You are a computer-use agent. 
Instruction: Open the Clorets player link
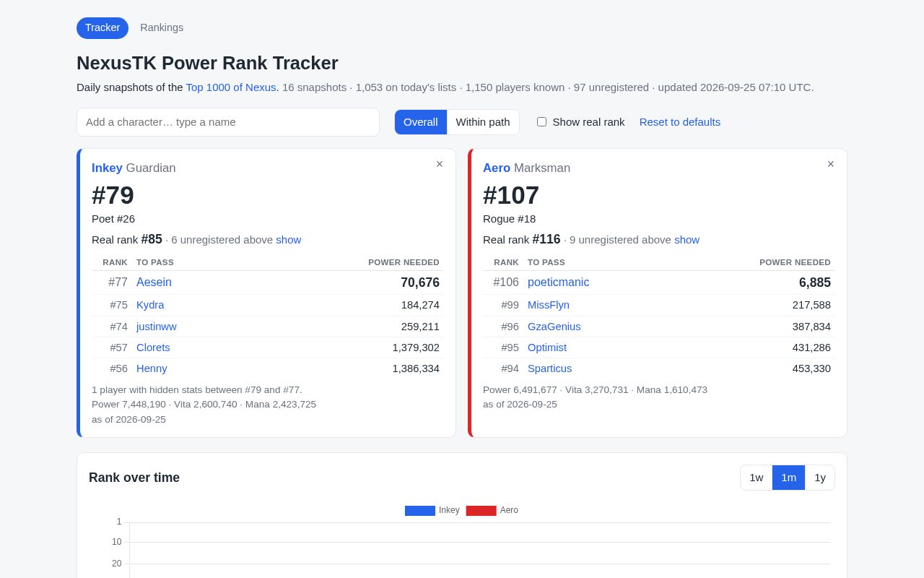coord(153,348)
